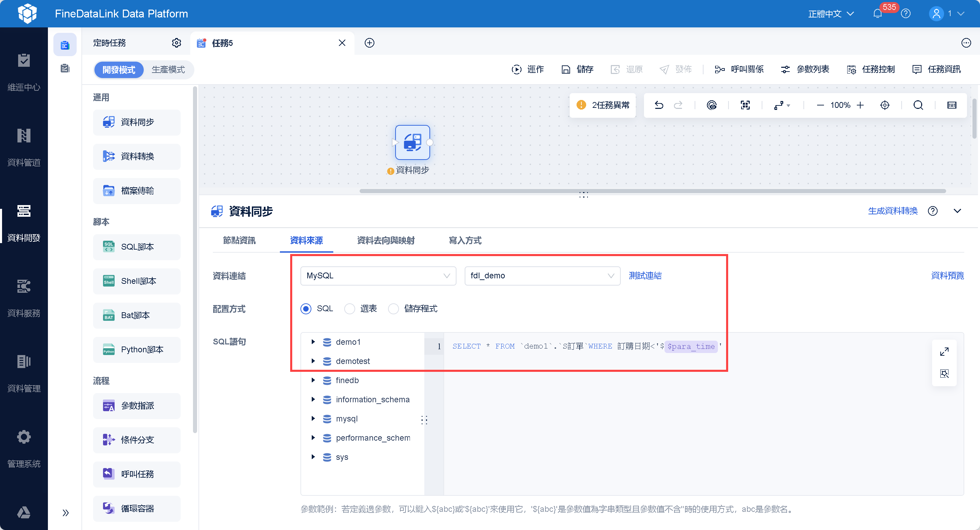The image size is (980, 530).
Task: Switch to 資料去向與映射 tab
Action: [385, 240]
